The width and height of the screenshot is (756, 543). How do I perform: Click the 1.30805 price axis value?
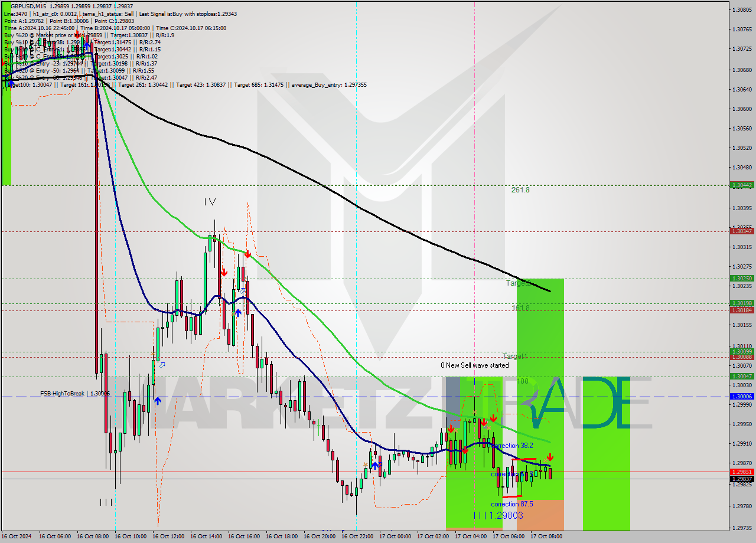(741, 10)
